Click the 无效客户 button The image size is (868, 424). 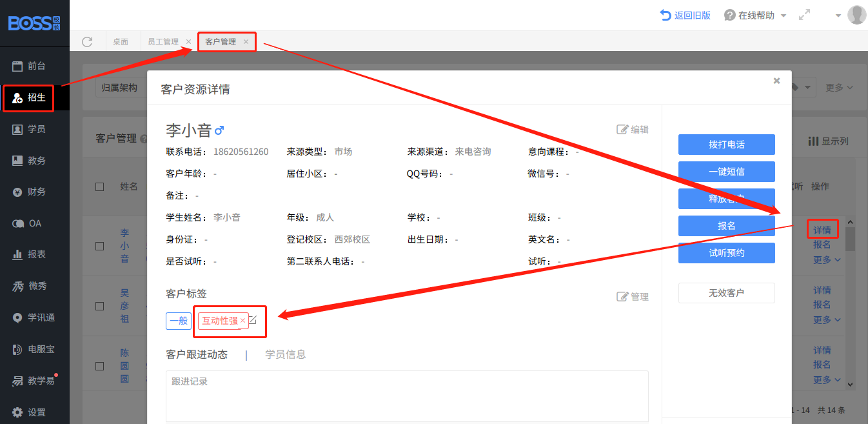pyautogui.click(x=727, y=292)
